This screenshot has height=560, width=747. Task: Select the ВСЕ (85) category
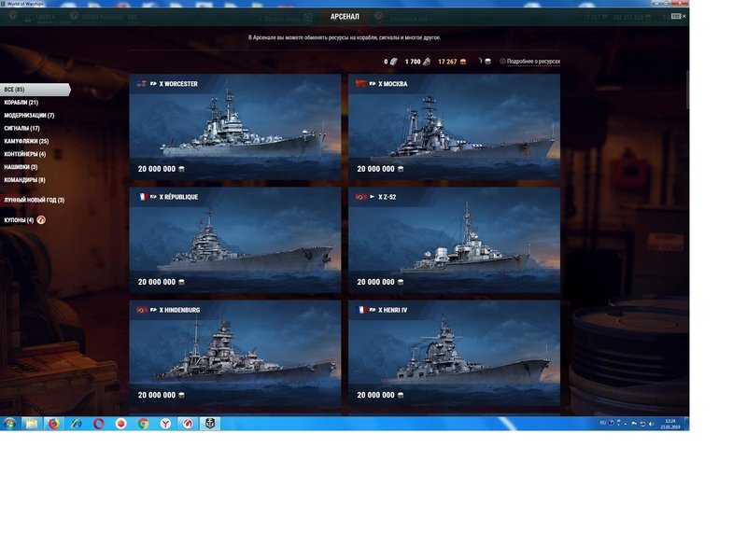click(35, 90)
